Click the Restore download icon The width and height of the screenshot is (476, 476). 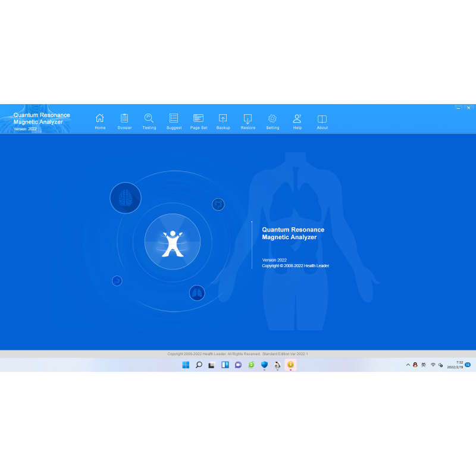pyautogui.click(x=248, y=118)
